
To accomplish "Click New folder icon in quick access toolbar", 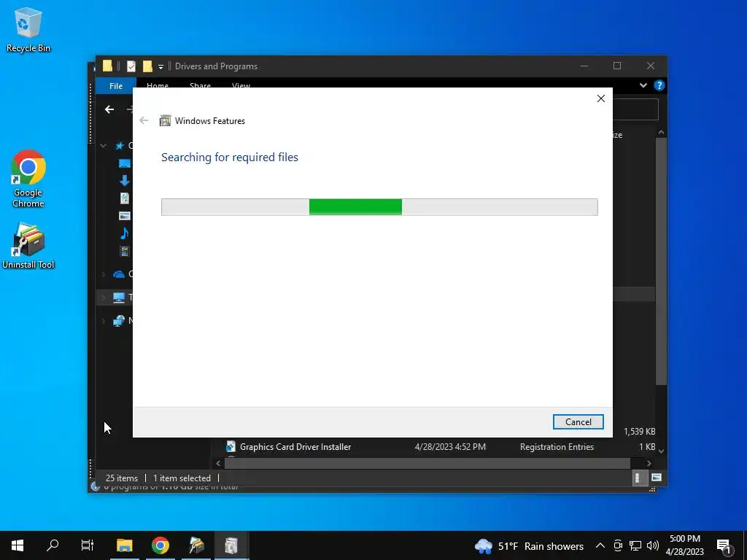I will 147,66.
